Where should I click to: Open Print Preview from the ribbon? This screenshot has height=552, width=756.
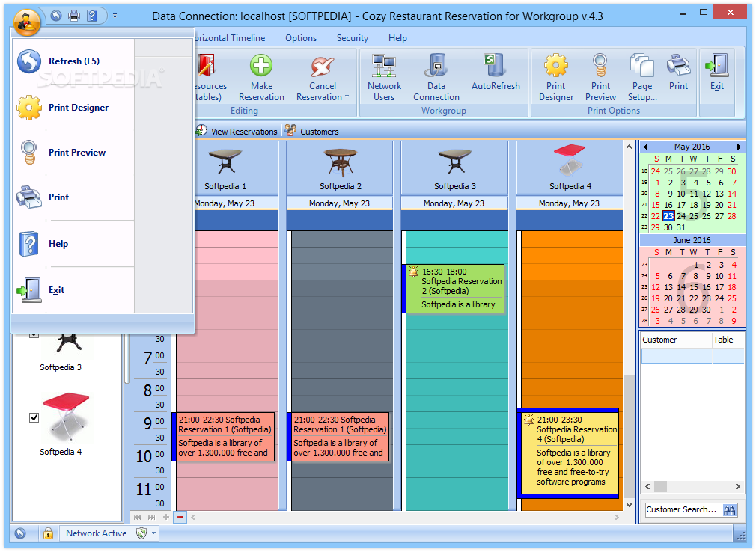click(x=600, y=78)
